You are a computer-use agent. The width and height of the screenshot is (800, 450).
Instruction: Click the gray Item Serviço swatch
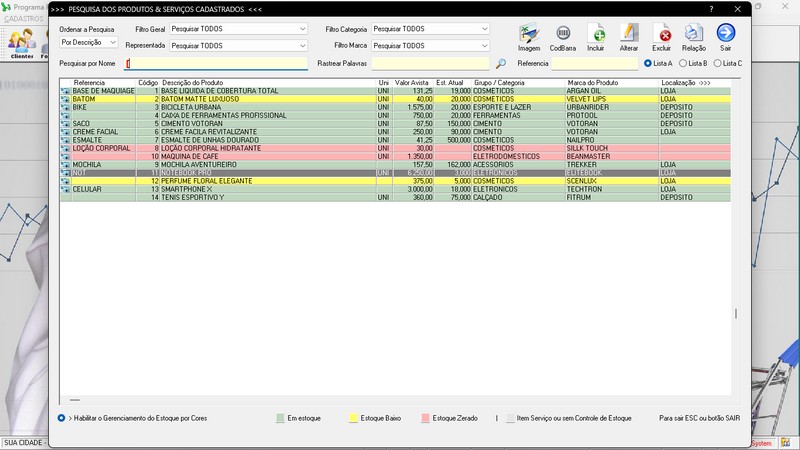(x=510, y=418)
